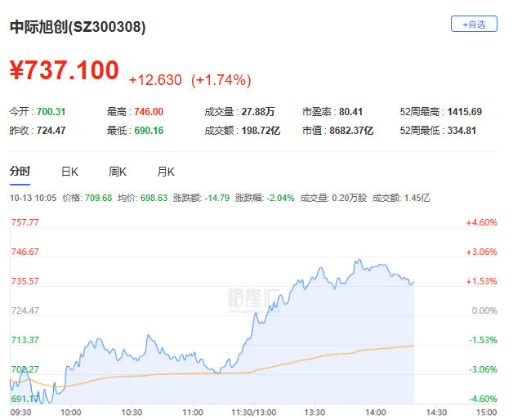Click the 市值 value 8682.37亿
The height and width of the screenshot is (420, 513).
click(x=351, y=131)
